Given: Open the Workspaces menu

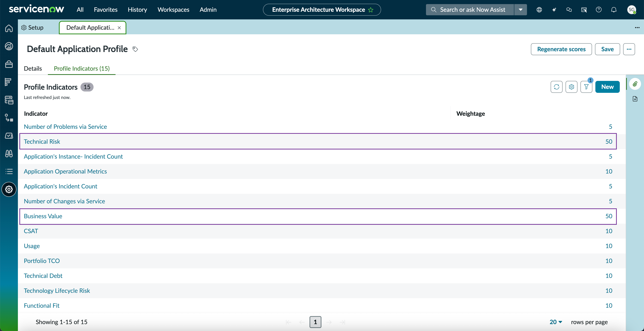Looking at the screenshot, I should pyautogui.click(x=173, y=10).
